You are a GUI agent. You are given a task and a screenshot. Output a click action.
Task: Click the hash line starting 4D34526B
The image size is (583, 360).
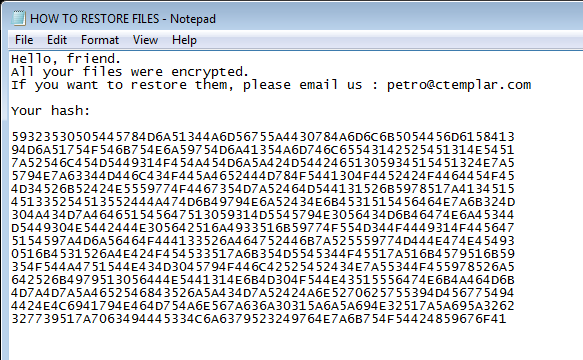point(263,189)
